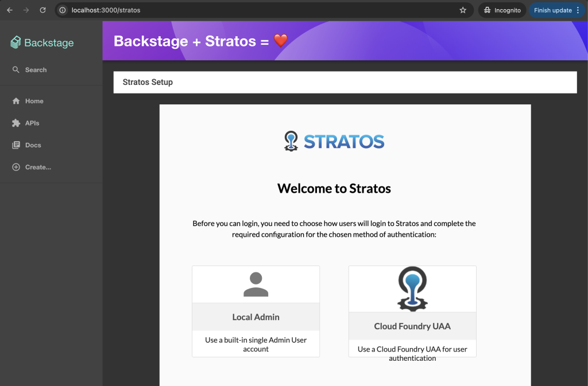
Task: Choose the Local Admin authentication card
Action: coord(256,311)
